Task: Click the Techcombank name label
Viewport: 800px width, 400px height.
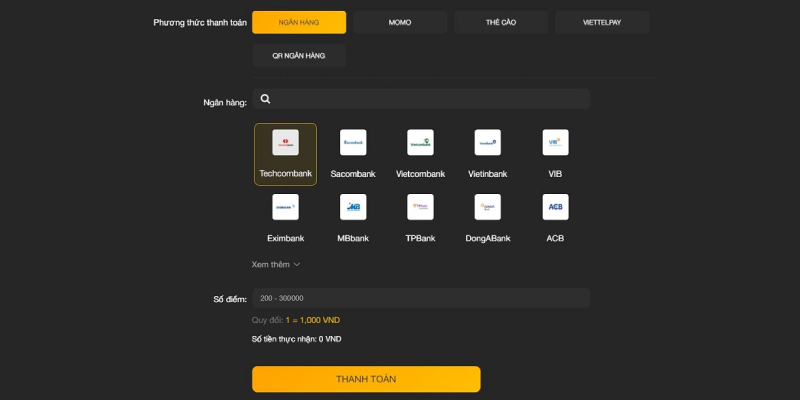Action: coord(286,173)
